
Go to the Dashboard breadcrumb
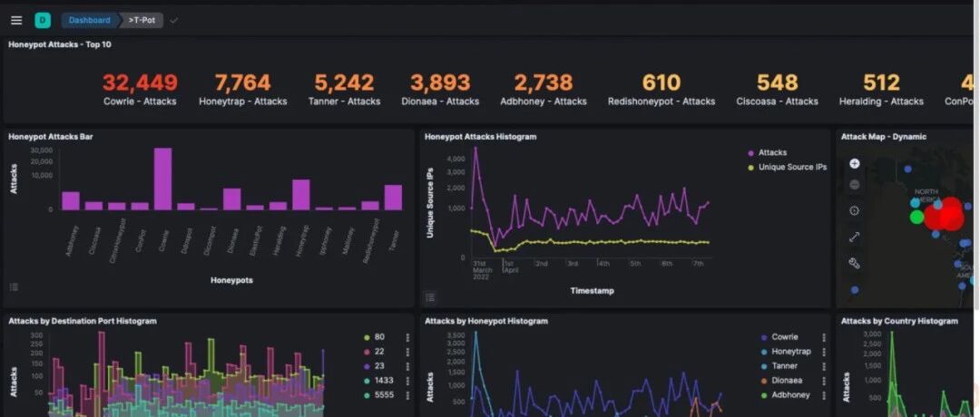[x=89, y=20]
